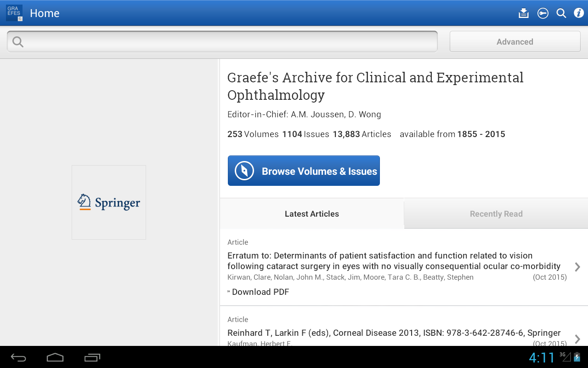Tap the Springer logo thumbnail
The image size is (588, 368).
(x=109, y=202)
